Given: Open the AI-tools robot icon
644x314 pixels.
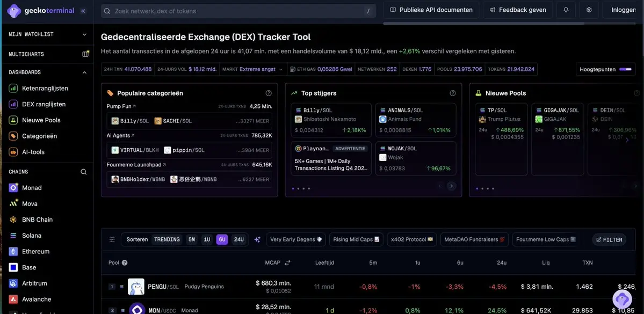Looking at the screenshot, I should (13, 152).
